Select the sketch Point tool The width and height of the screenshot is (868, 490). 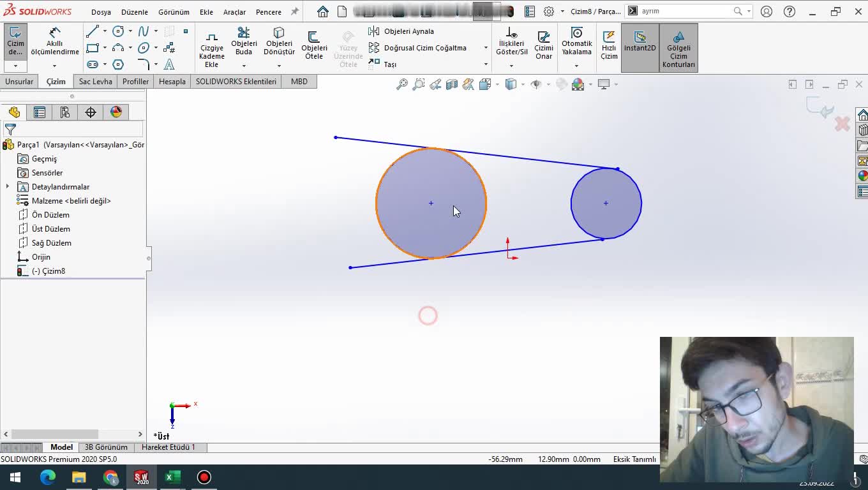186,31
